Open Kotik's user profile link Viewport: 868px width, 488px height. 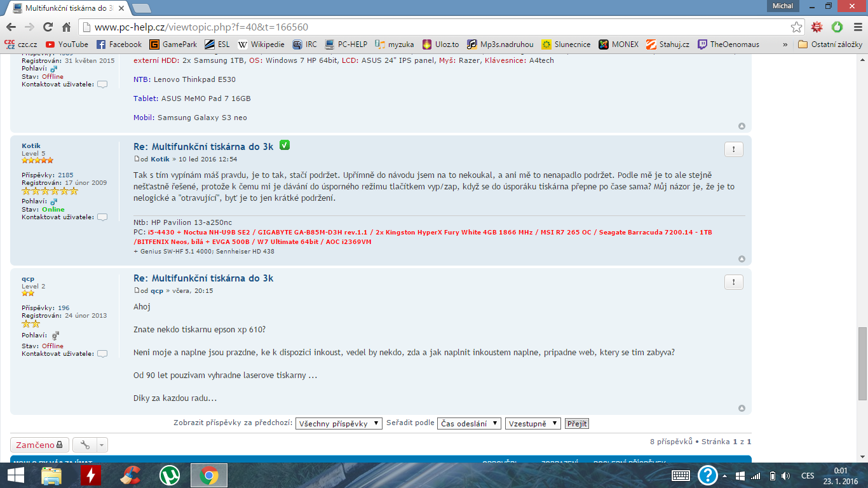[x=31, y=146]
